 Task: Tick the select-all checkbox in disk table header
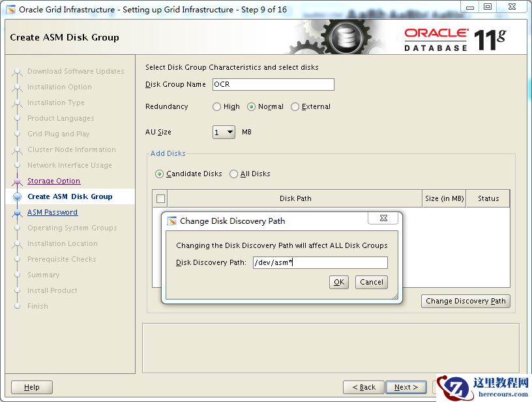pyautogui.click(x=161, y=198)
